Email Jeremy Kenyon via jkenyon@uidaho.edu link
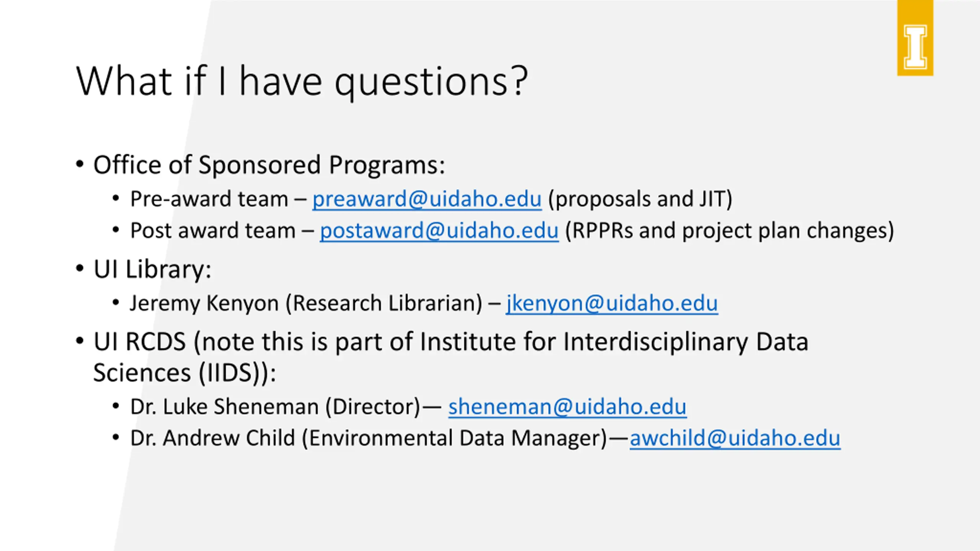Image resolution: width=980 pixels, height=551 pixels. pyautogui.click(x=612, y=303)
